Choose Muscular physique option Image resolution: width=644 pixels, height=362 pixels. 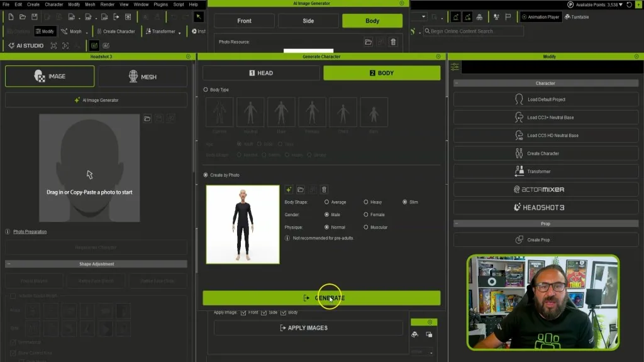365,227
